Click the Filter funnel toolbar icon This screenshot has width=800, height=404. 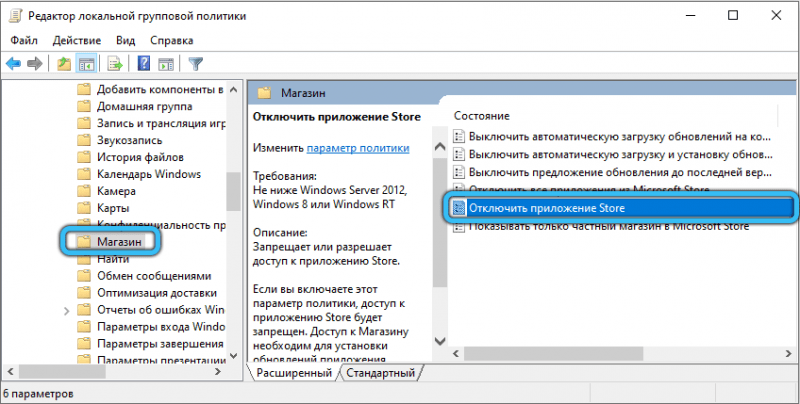coord(196,64)
